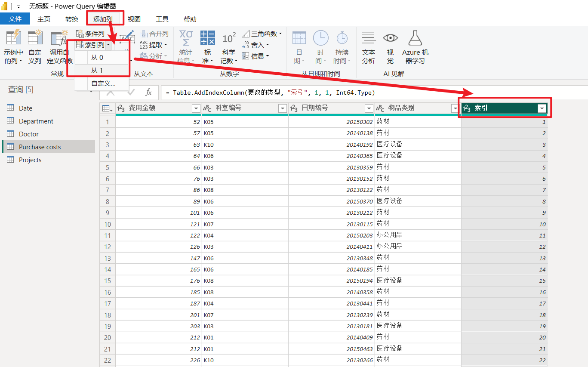Click cell 20150302 in 日期编号 column

(x=331, y=122)
